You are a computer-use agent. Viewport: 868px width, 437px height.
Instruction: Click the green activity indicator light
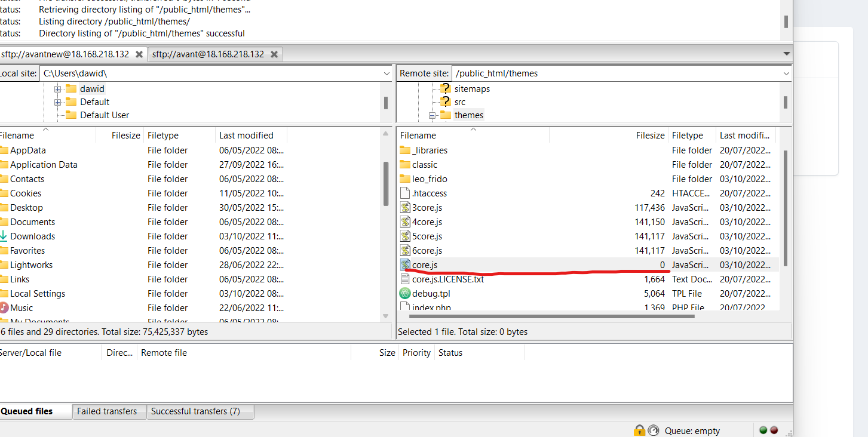tap(763, 430)
